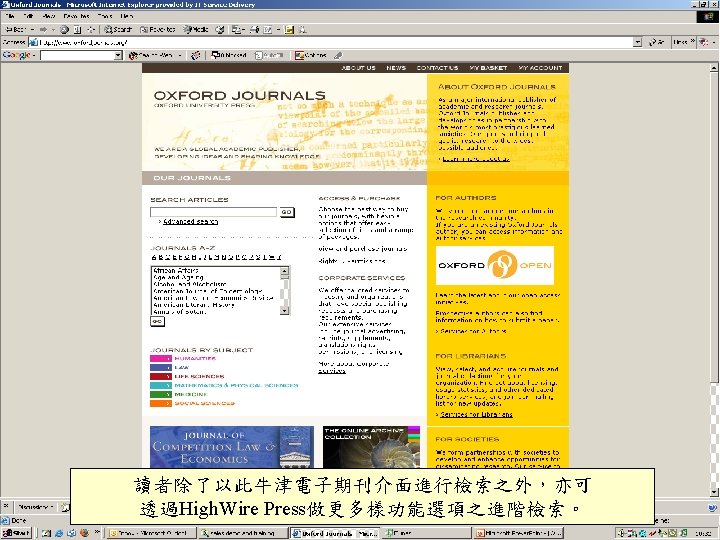The image size is (720, 540).
Task: Switch to Microsoft PowerPoint taskbar window
Action: point(519,533)
